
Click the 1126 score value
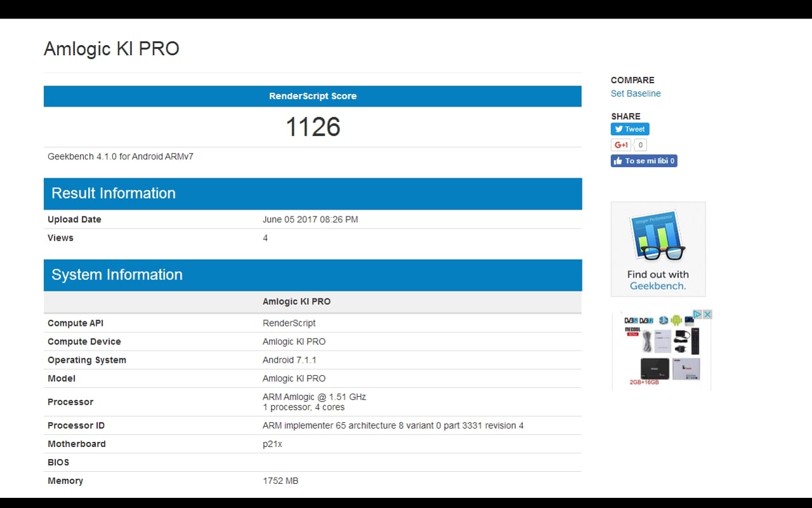click(313, 127)
